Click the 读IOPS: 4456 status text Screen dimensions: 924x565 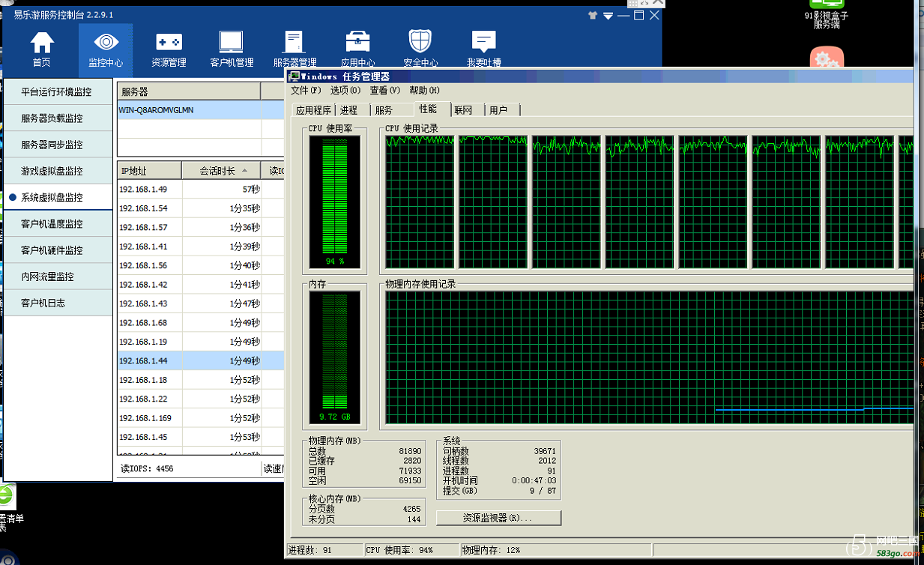(x=147, y=469)
